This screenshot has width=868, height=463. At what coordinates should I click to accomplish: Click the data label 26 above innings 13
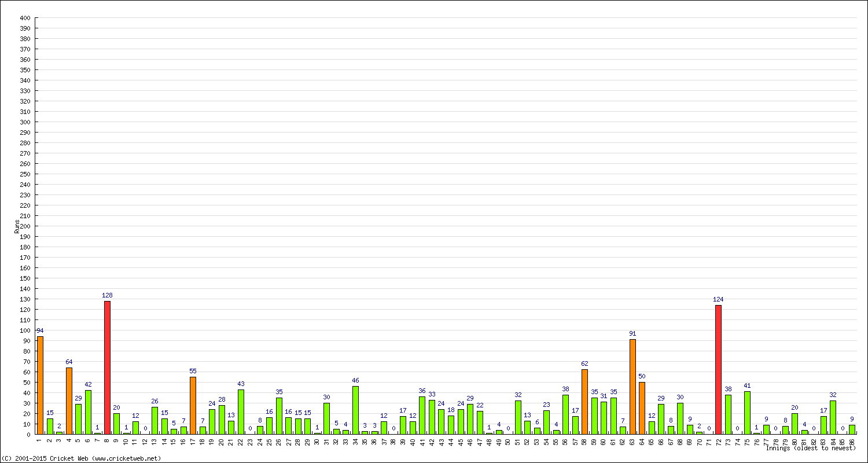pyautogui.click(x=155, y=401)
